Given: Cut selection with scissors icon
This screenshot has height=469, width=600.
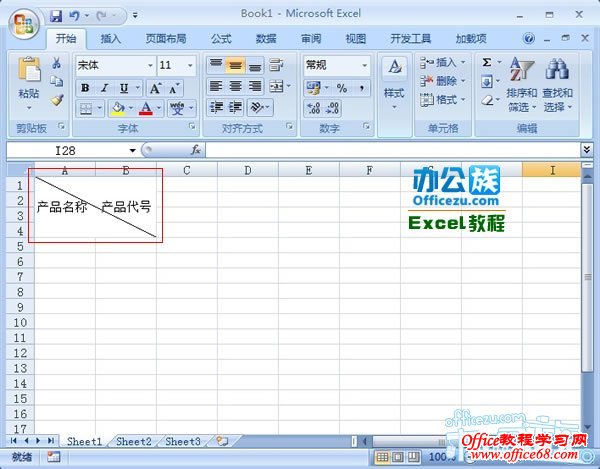Looking at the screenshot, I should [x=57, y=63].
